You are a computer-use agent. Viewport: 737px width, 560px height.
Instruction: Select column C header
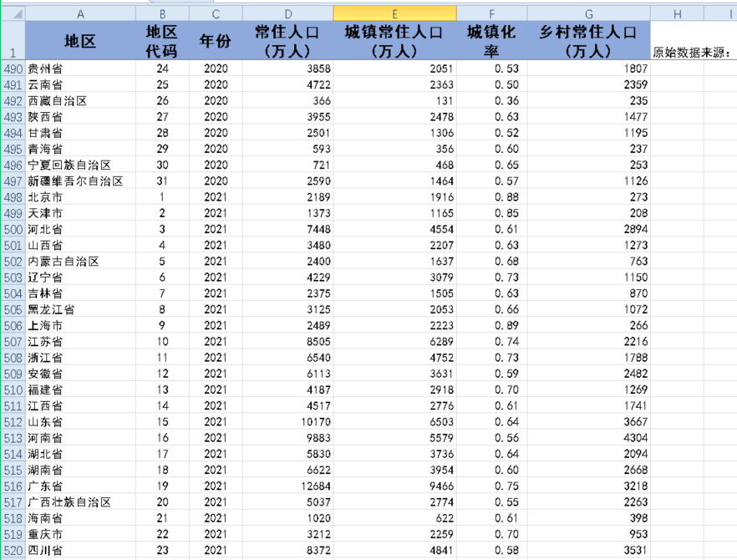(x=216, y=14)
